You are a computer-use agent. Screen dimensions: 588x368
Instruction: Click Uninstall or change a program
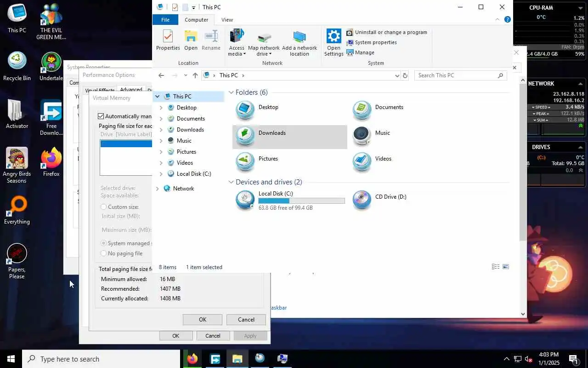(387, 32)
